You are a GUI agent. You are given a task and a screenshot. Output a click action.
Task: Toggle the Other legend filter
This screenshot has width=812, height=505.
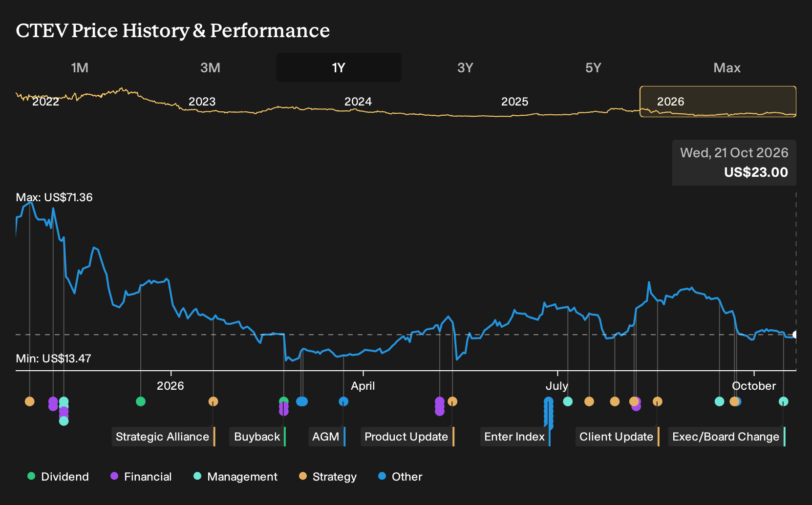400,476
